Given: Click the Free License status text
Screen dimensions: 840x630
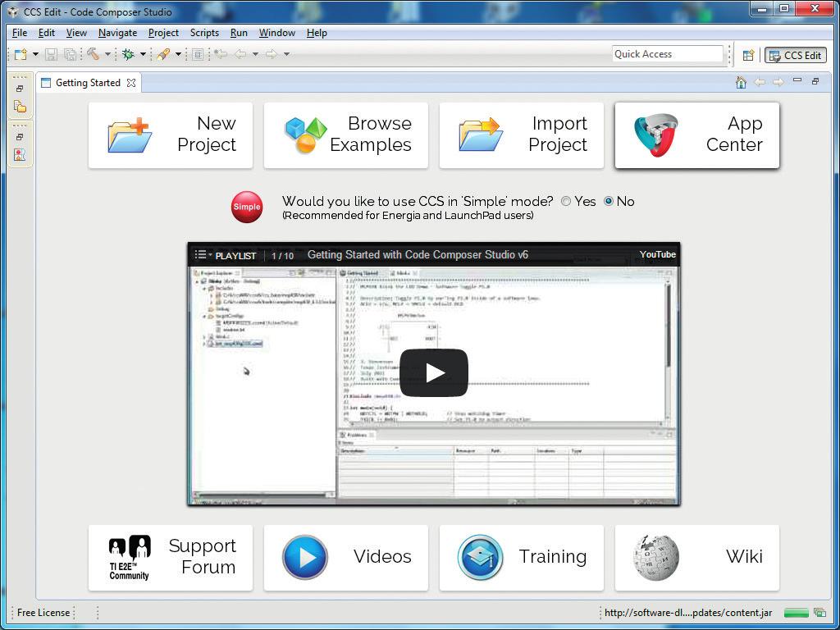Looking at the screenshot, I should (x=43, y=612).
